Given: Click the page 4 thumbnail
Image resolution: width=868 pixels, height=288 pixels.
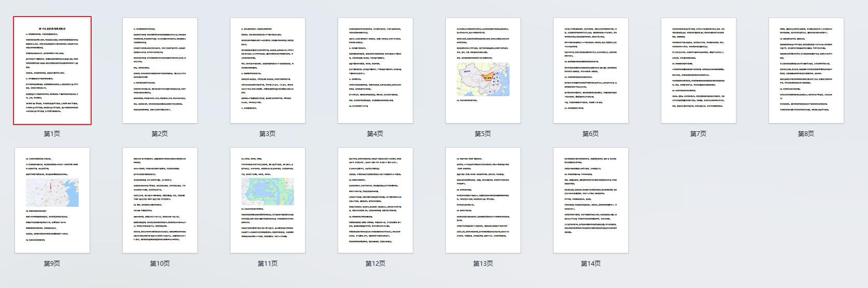Looking at the screenshot, I should 375,71.
